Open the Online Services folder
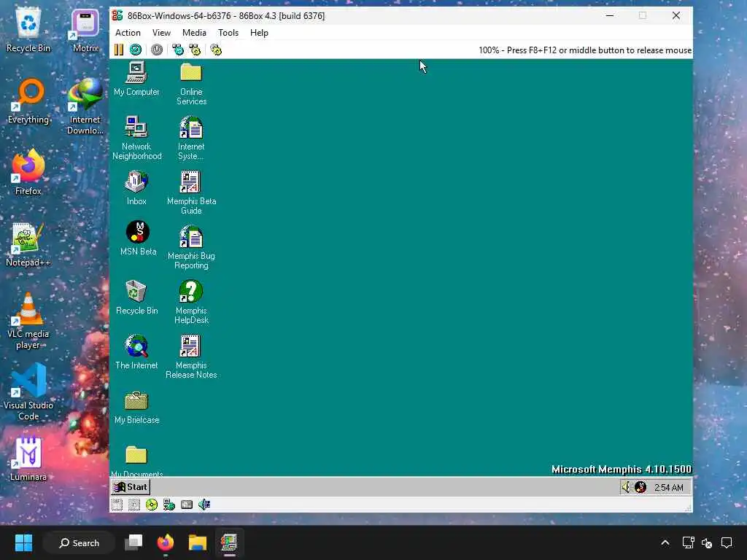747x560 pixels. pyautogui.click(x=191, y=84)
